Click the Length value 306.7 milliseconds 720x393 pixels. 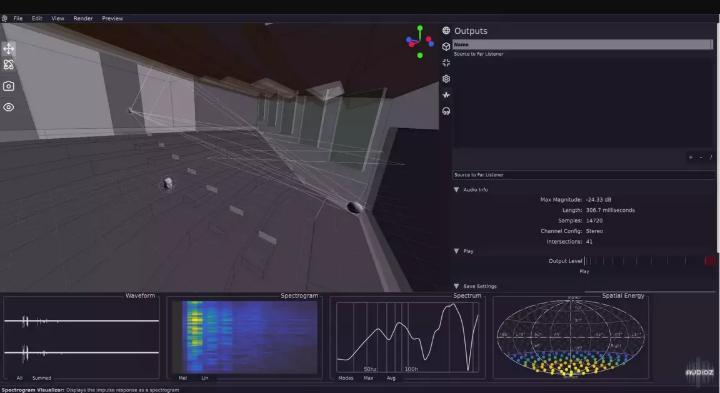coord(610,210)
